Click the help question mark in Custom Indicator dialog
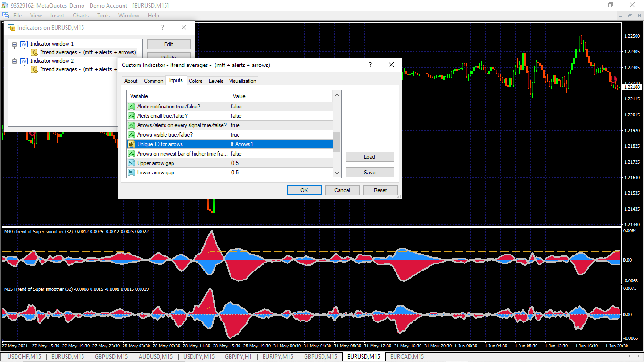This screenshot has width=644, height=362. (x=370, y=65)
